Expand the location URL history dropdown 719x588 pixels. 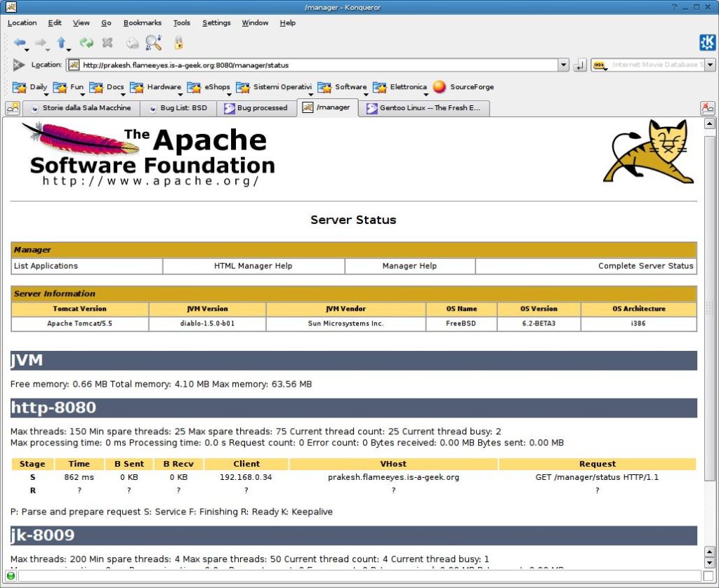(x=564, y=65)
